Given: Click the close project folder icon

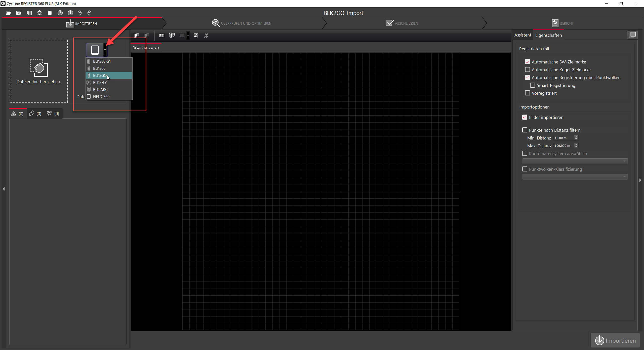Looking at the screenshot, I should (x=19, y=13).
